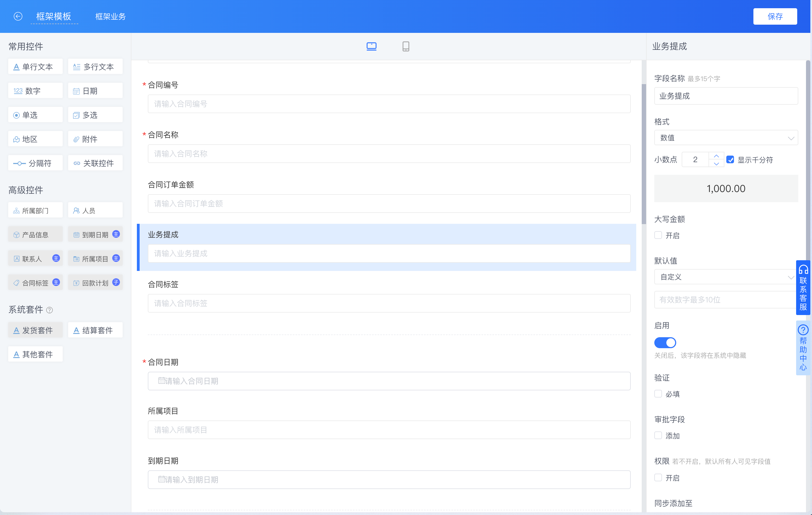The width and height of the screenshot is (812, 515).
Task: Click the 业务提成 form input field
Action: [389, 253]
